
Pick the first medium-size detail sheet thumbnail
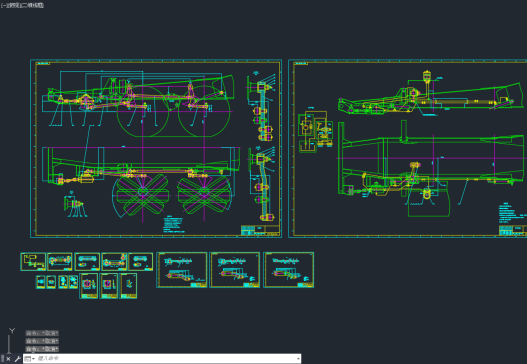tap(181, 270)
